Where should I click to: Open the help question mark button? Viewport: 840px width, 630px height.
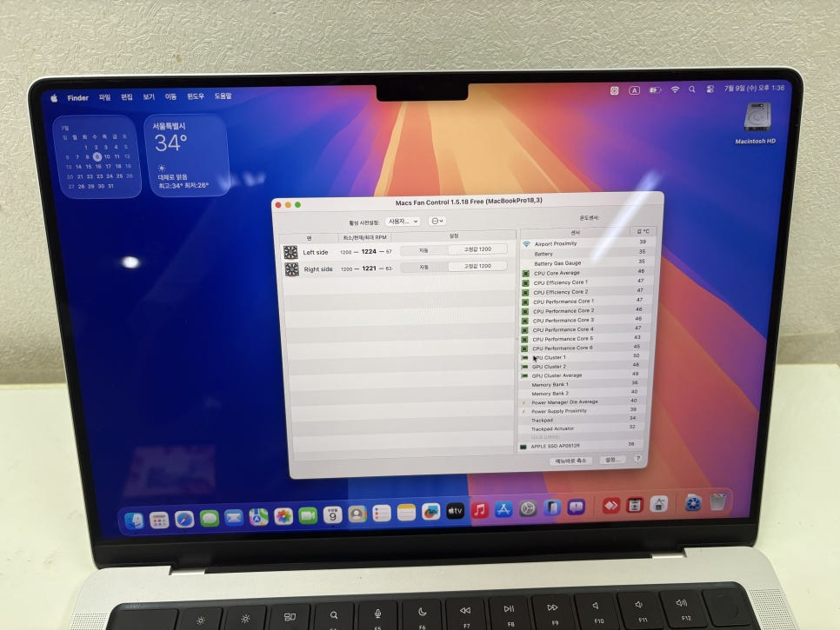point(637,459)
